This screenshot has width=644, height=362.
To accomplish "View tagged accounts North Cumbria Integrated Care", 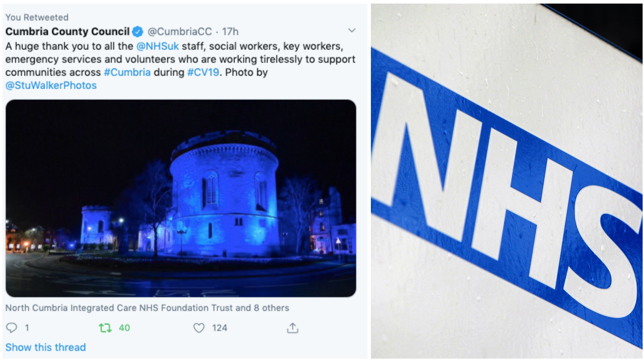I will 147,308.
